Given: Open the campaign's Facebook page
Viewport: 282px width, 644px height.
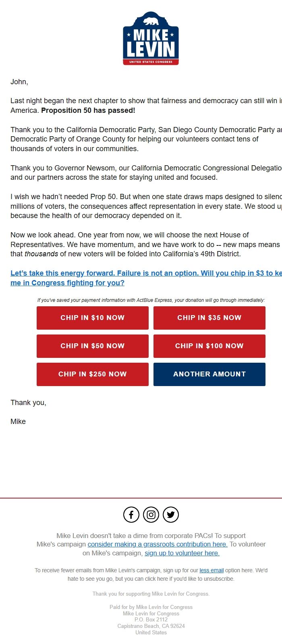Looking at the screenshot, I should click(x=131, y=514).
